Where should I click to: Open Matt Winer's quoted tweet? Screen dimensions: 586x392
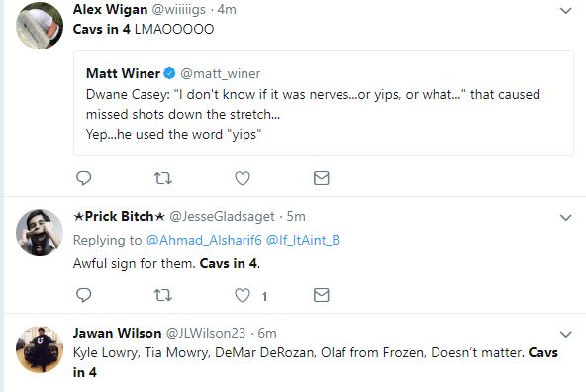coord(324,104)
